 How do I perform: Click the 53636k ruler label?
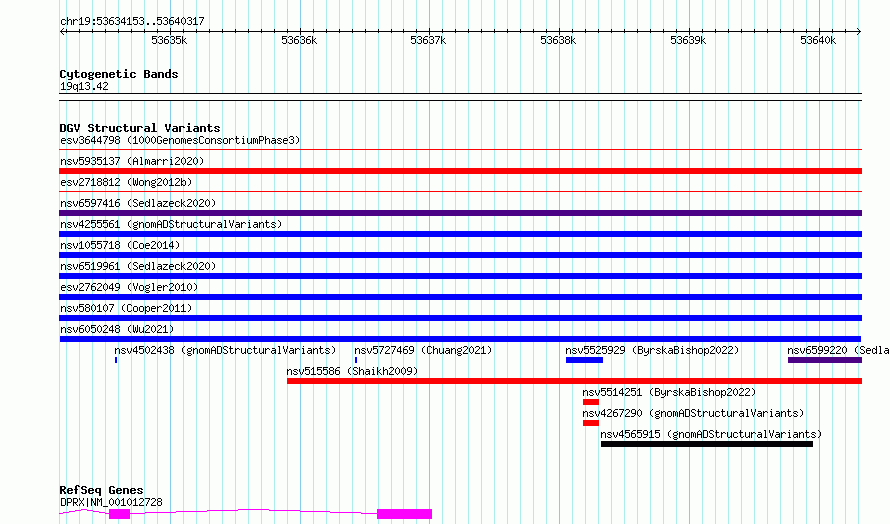point(299,40)
